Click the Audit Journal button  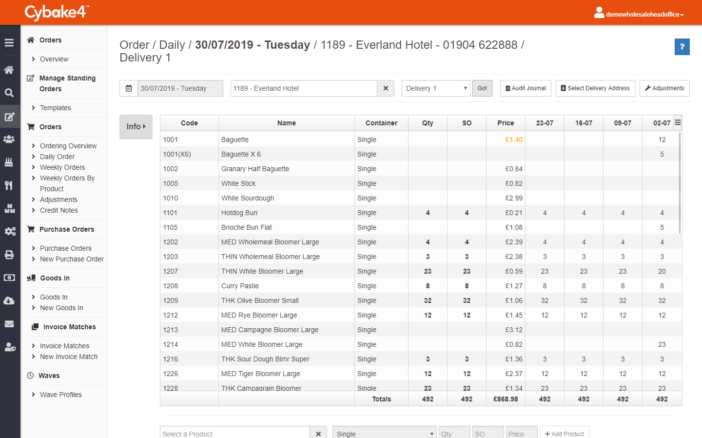pyautogui.click(x=526, y=88)
